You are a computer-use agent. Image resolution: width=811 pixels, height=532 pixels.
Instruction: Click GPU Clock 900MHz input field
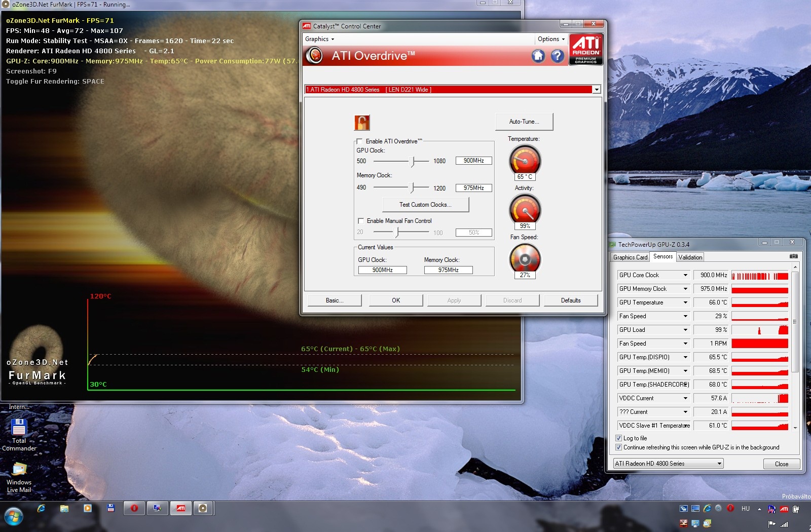[x=473, y=161]
